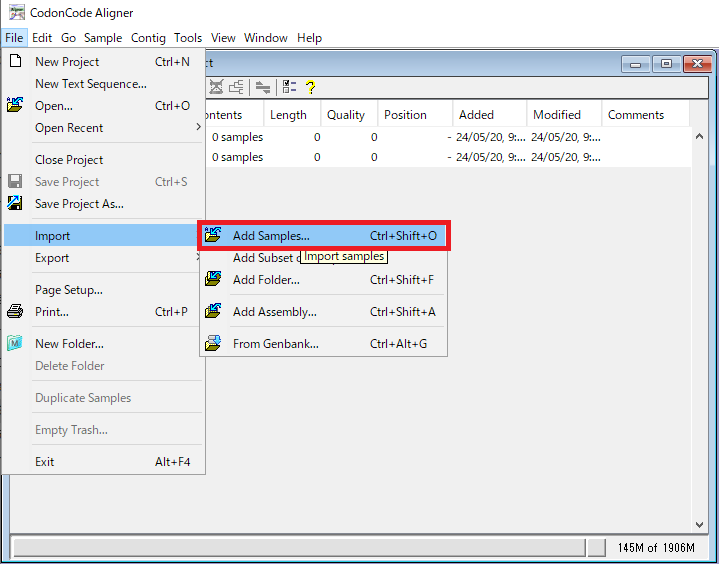Click the yellow question mark help icon
Viewport: 719px width, 564px height.
(311, 87)
